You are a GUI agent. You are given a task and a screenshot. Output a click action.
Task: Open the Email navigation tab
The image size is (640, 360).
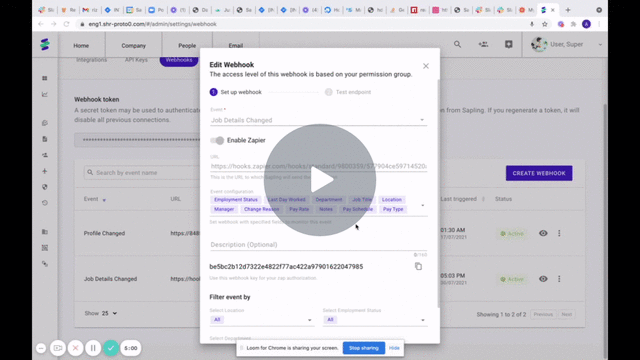tap(236, 45)
